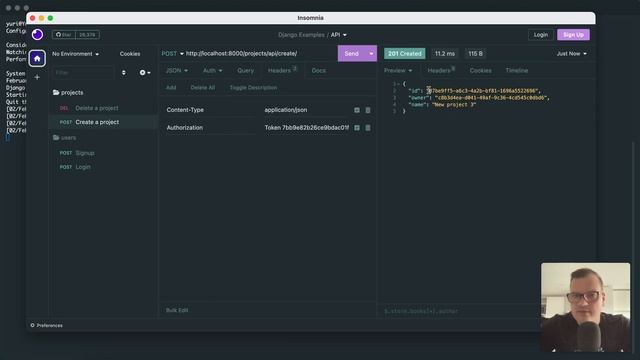This screenshot has height=360, width=640.
Task: Click the 115 B response size
Action: click(x=475, y=53)
